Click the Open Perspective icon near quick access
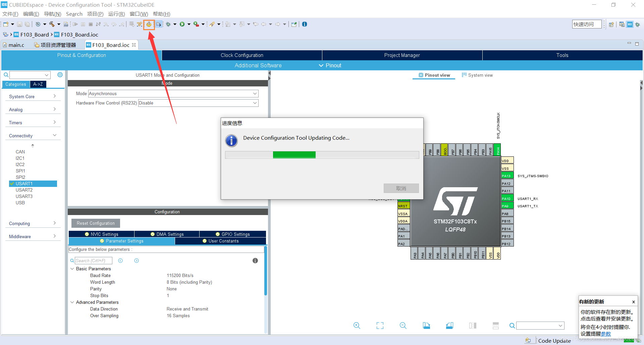 coord(611,24)
